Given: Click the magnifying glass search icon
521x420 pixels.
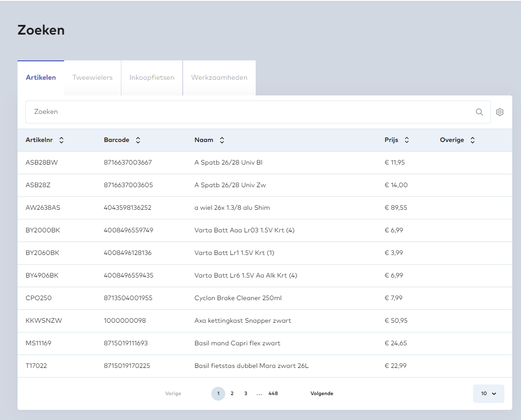Looking at the screenshot, I should 479,112.
